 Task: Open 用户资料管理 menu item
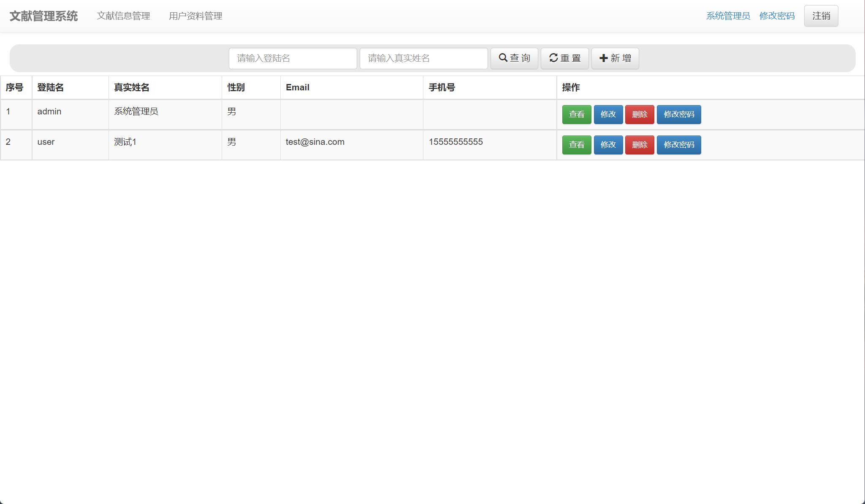click(195, 16)
